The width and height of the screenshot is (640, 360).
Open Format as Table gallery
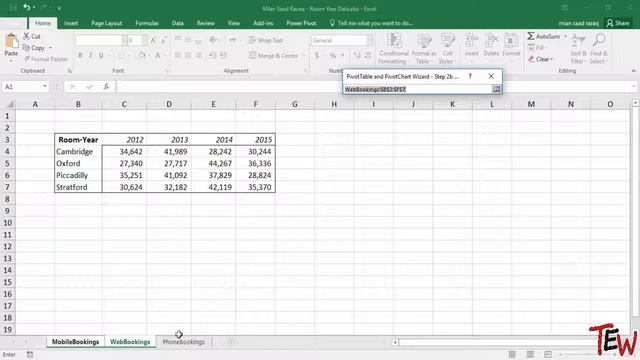[x=424, y=49]
